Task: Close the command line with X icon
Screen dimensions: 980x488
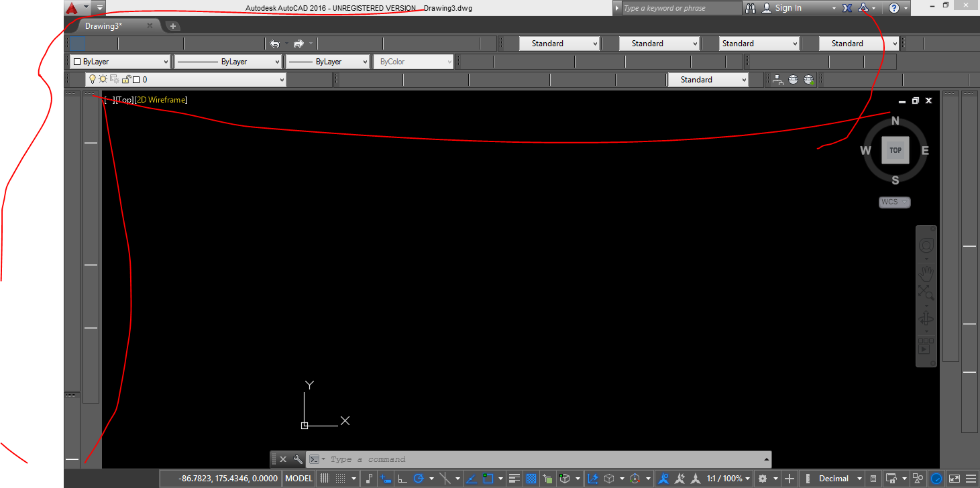Action: [283, 459]
